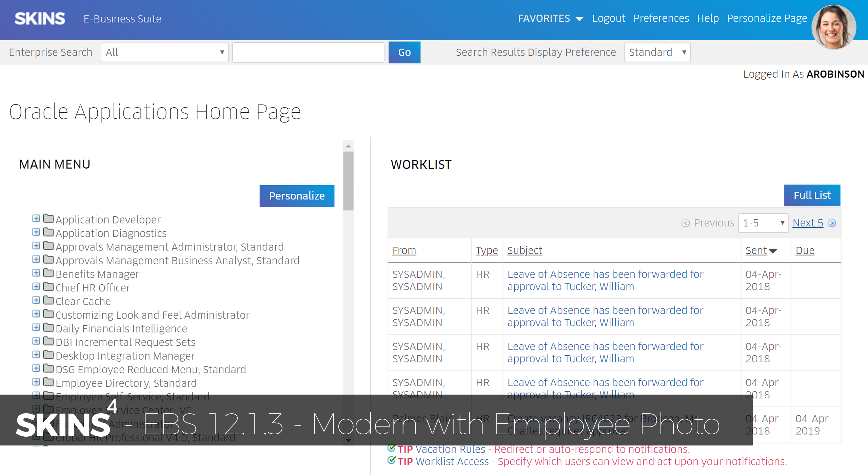Image resolution: width=868 pixels, height=475 pixels.
Task: Open the Worklist Access tip link
Action: 452,461
